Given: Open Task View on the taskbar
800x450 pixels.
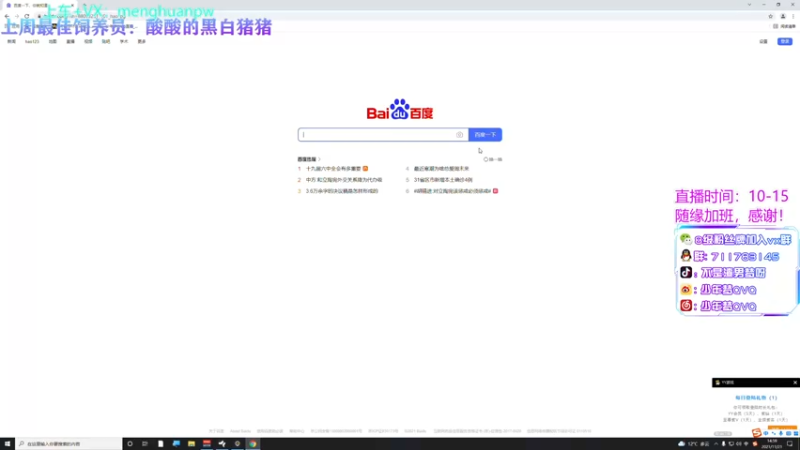Looking at the screenshot, I should pyautogui.click(x=145, y=444).
